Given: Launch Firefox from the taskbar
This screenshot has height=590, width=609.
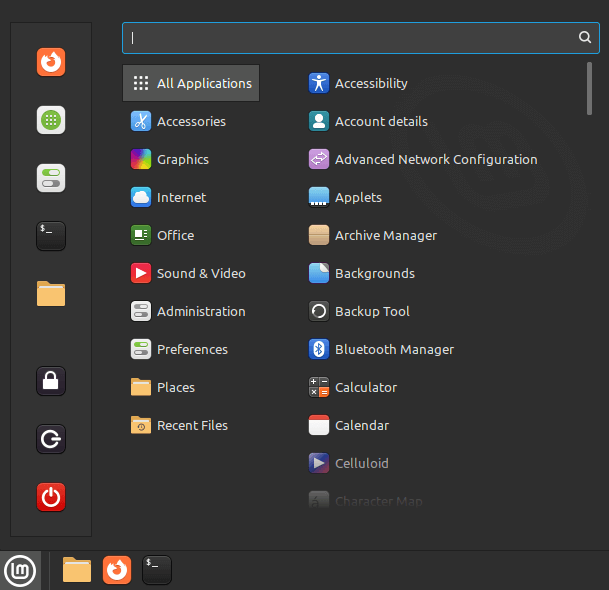Looking at the screenshot, I should tap(117, 570).
